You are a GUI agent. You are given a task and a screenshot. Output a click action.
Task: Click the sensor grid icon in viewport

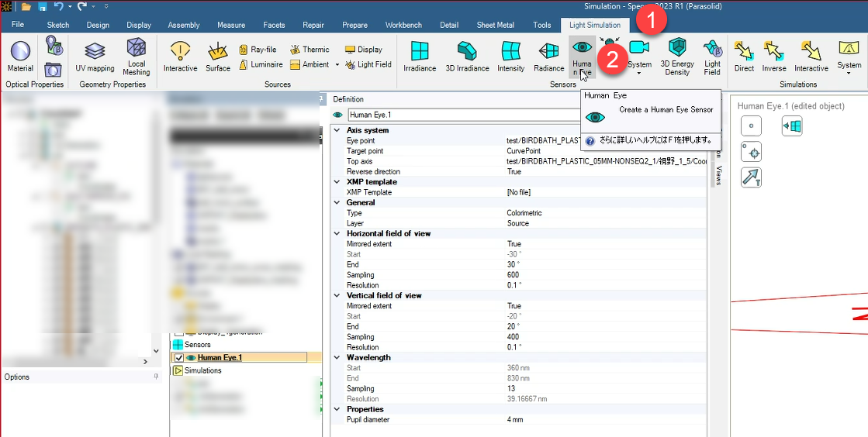coord(792,126)
